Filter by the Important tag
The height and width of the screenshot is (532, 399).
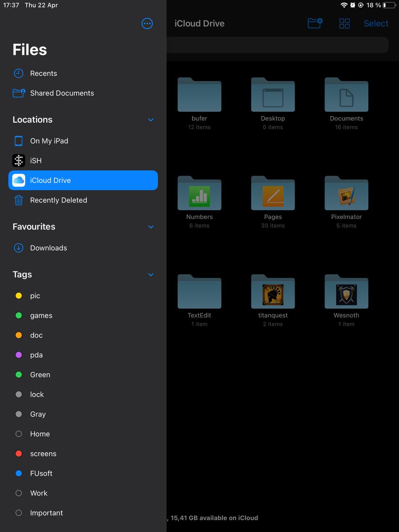(83, 513)
